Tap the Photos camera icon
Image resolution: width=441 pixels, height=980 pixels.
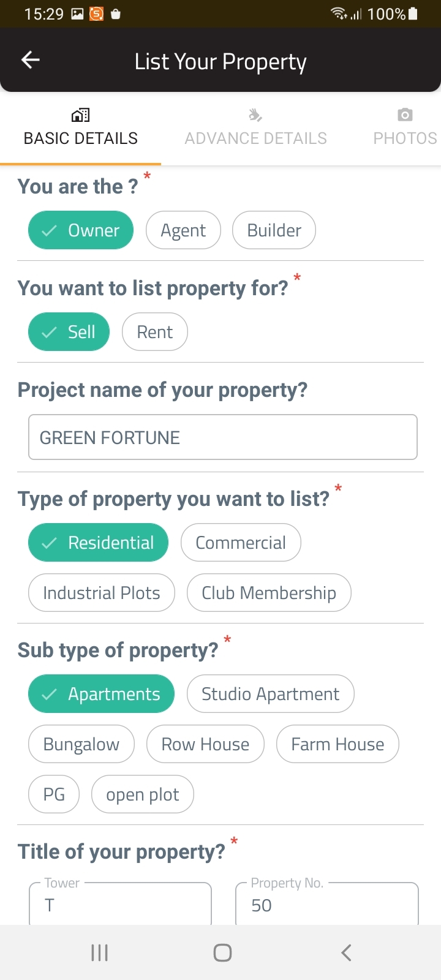click(405, 115)
